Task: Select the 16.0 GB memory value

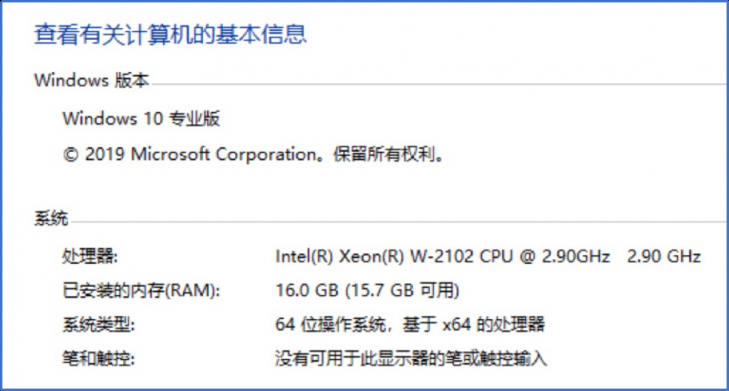Action: click(x=307, y=291)
